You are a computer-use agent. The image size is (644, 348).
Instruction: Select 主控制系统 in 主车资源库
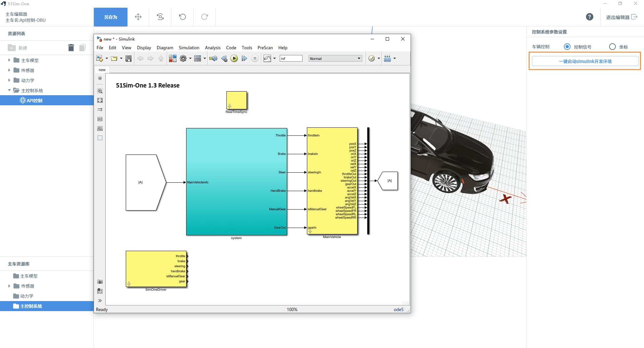click(x=47, y=306)
